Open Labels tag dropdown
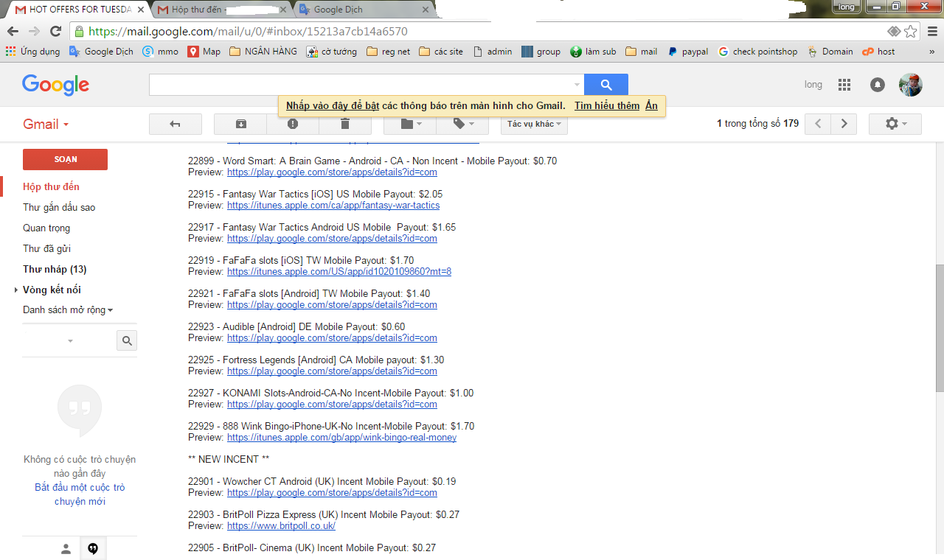This screenshot has height=560, width=944. (462, 124)
